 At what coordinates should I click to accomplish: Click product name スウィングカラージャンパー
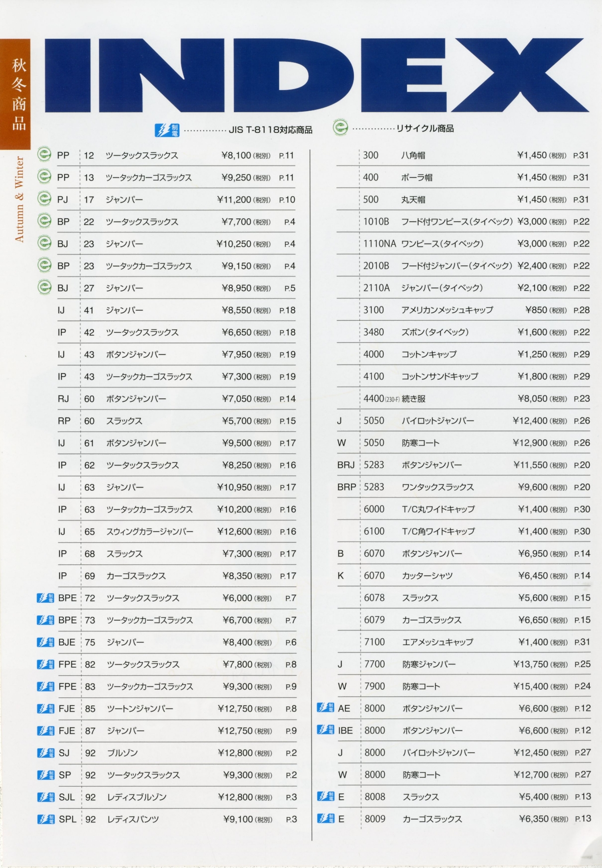coord(150,532)
